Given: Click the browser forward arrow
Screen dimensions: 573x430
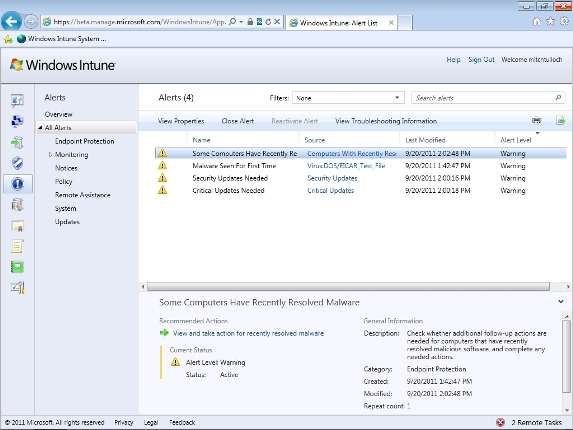Looking at the screenshot, I should tap(31, 22).
